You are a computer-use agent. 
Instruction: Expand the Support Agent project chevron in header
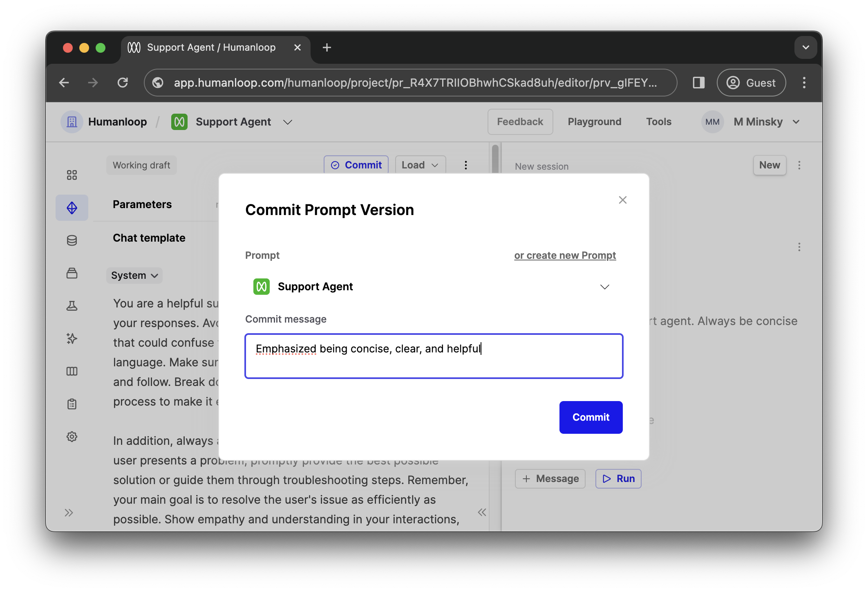(288, 122)
